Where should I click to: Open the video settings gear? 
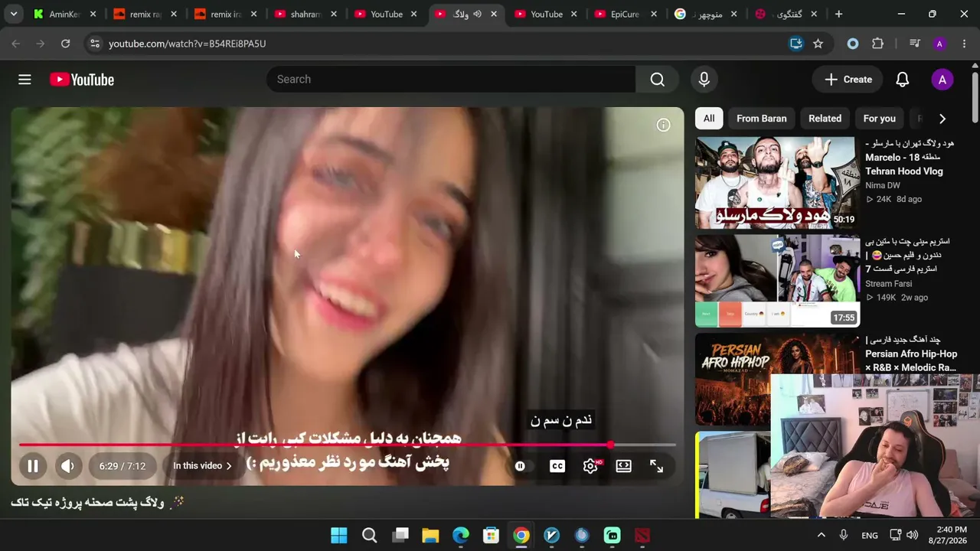[x=590, y=466]
